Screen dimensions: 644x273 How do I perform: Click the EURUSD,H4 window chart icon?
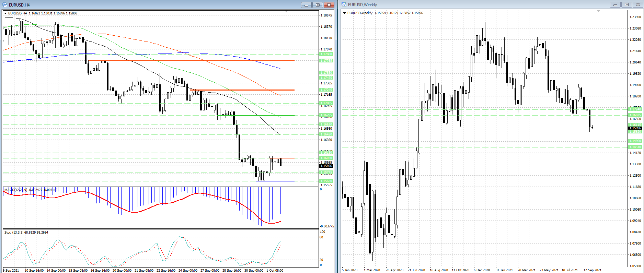[x=5, y=5]
